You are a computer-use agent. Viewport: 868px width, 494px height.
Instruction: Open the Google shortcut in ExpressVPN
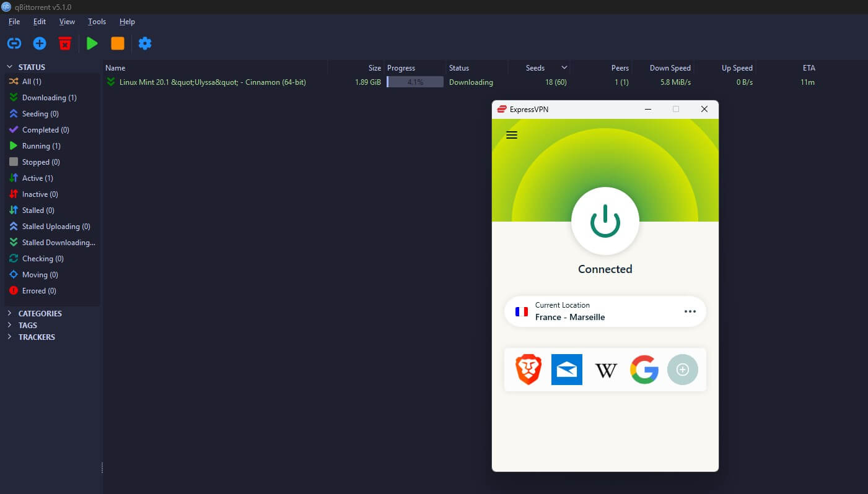[x=644, y=370]
